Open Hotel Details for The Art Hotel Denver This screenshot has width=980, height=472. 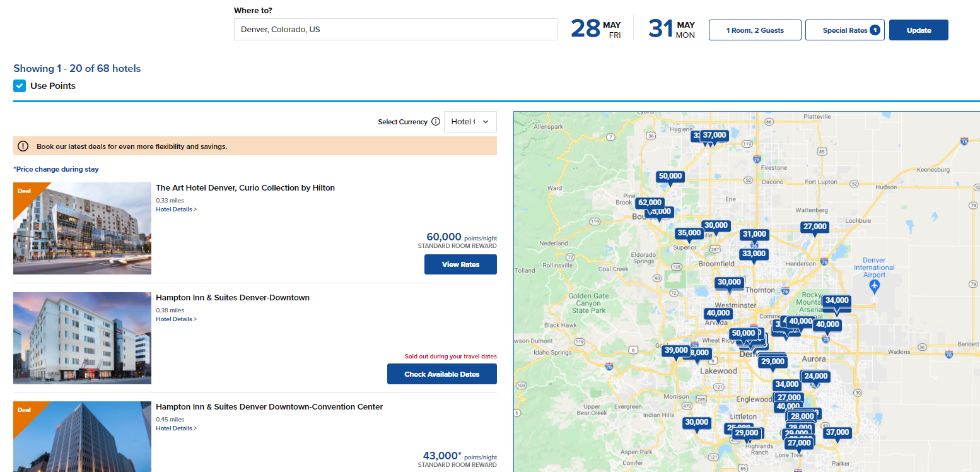click(176, 209)
